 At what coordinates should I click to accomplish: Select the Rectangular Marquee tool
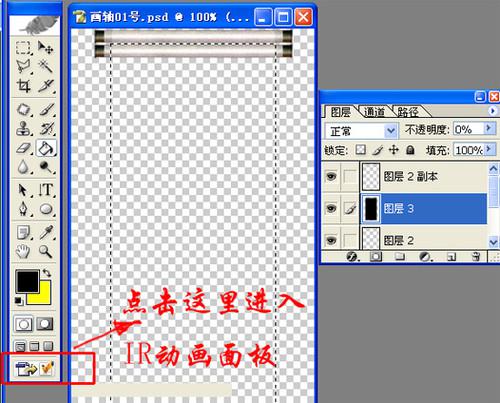pyautogui.click(x=23, y=48)
